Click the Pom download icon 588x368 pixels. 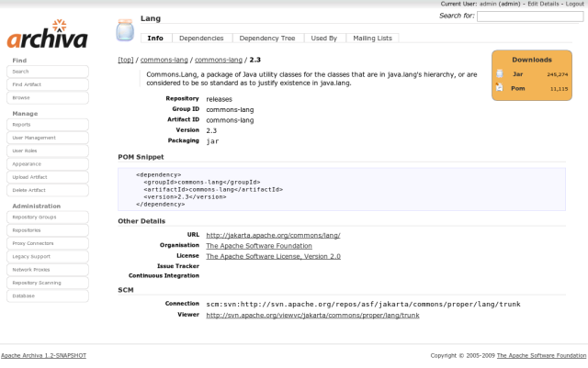[499, 88]
